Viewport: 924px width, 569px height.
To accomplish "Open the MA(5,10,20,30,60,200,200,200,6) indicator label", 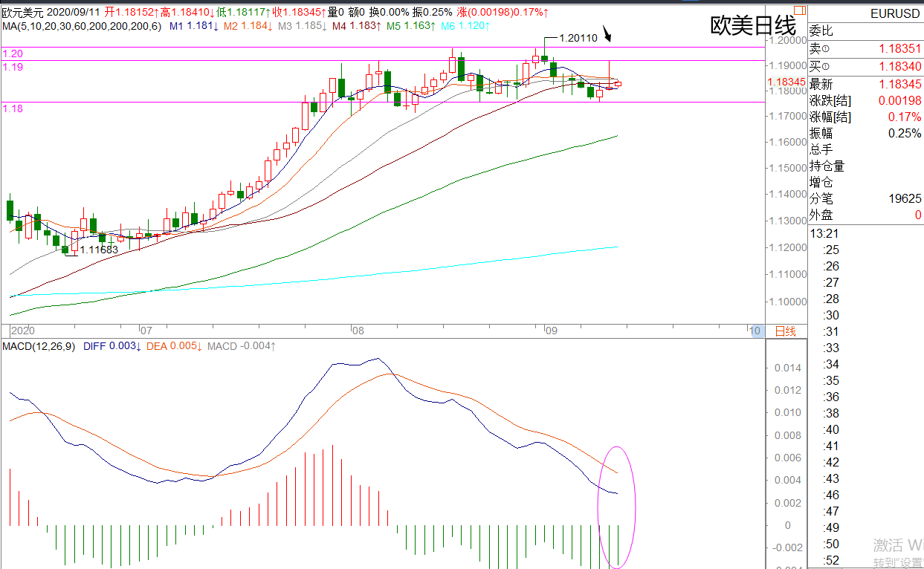I will pyautogui.click(x=81, y=26).
